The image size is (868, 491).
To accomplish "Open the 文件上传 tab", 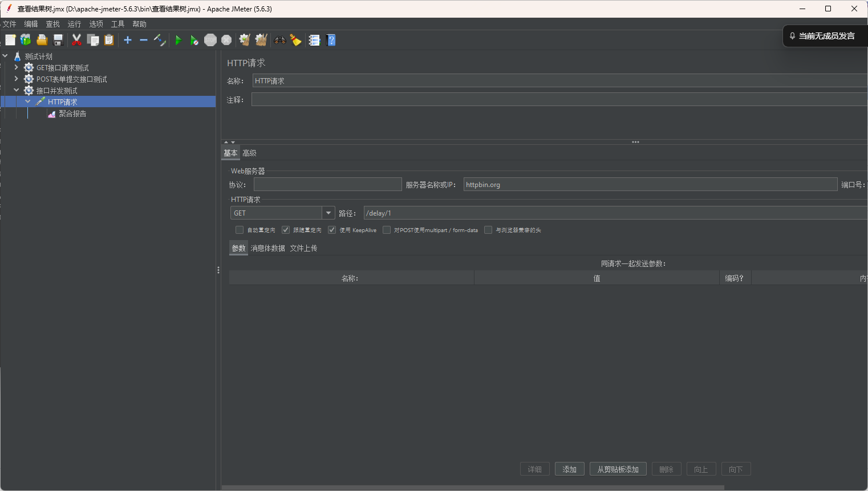I will (x=303, y=248).
